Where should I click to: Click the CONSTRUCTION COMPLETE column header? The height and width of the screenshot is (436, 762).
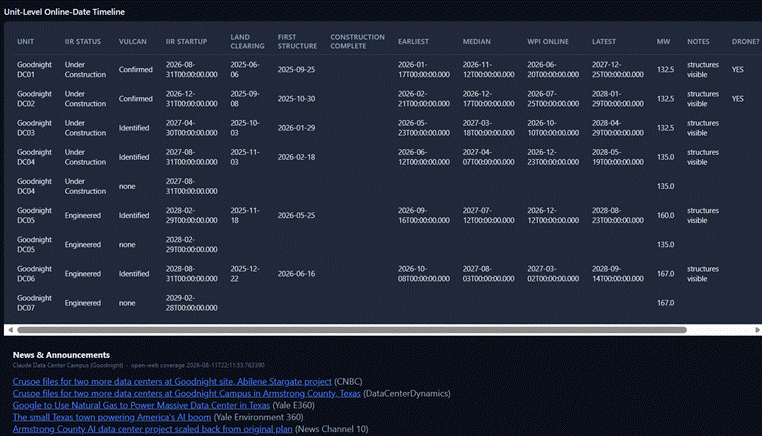[358, 41]
